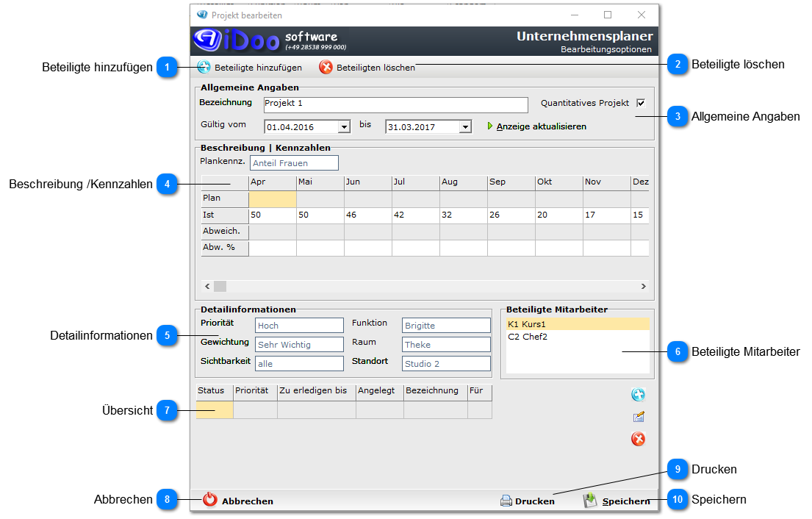Screen dimensions: 812x519
Task: Click the Apr column header
Action: (x=273, y=182)
